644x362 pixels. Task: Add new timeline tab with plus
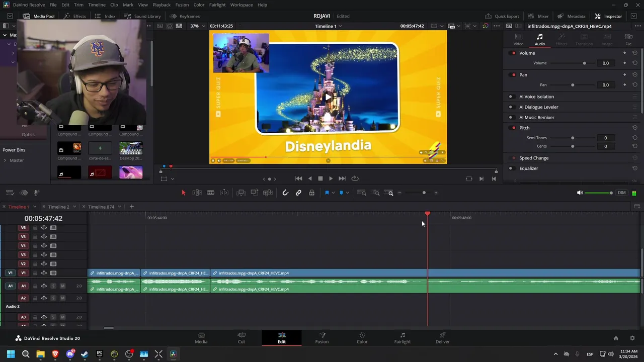tap(132, 207)
